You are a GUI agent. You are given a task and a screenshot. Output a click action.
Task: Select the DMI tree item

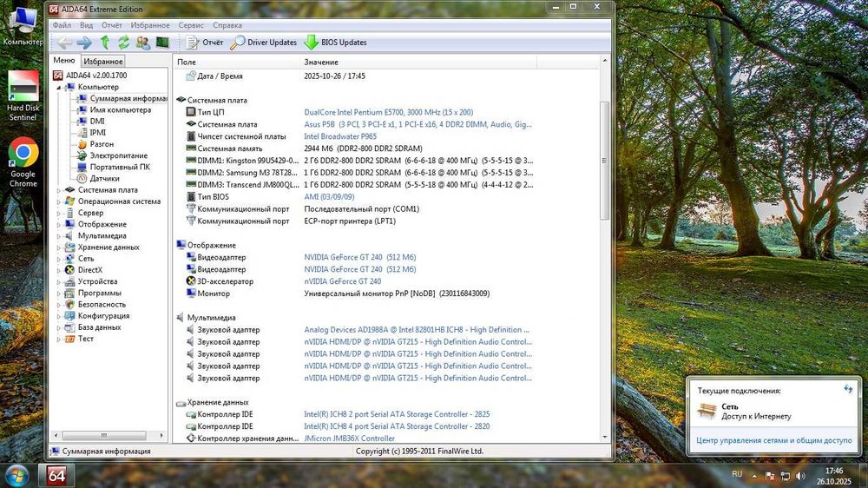pos(97,122)
